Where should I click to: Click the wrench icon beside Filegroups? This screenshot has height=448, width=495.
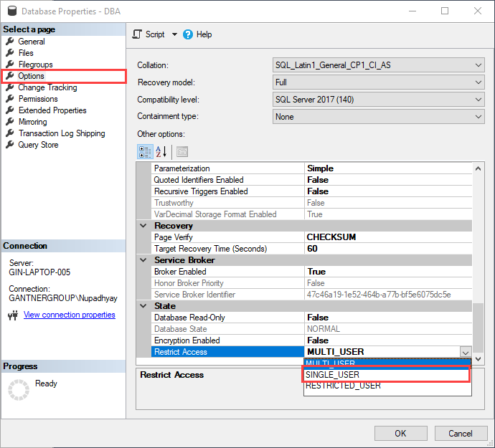[x=10, y=65]
